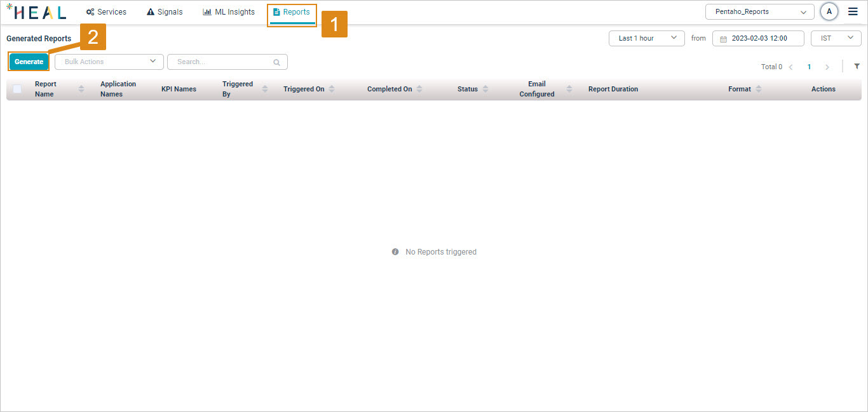The image size is (868, 412).
Task: Sort by Report Name arrows
Action: [81, 89]
